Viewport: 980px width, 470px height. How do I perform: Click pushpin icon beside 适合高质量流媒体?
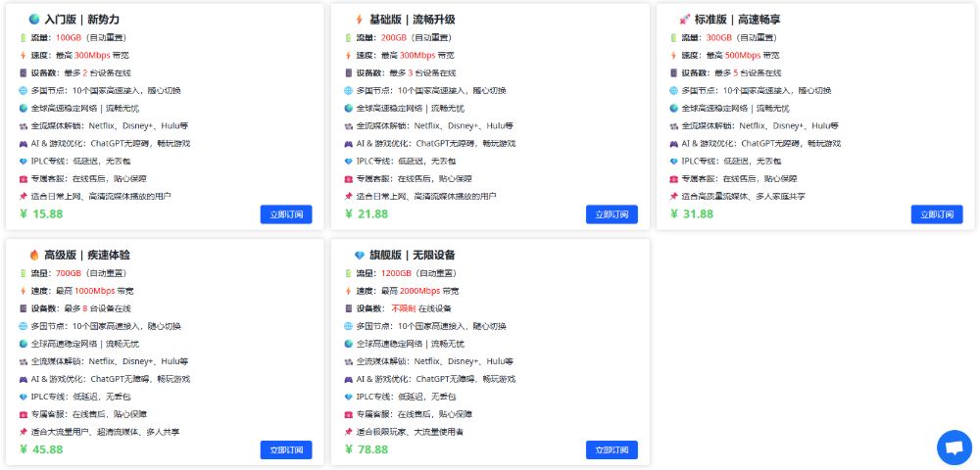tap(674, 196)
